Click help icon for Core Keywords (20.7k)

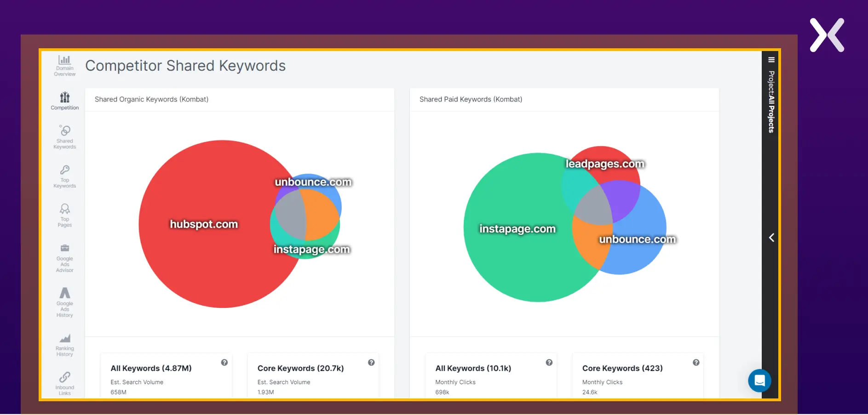[x=371, y=363]
